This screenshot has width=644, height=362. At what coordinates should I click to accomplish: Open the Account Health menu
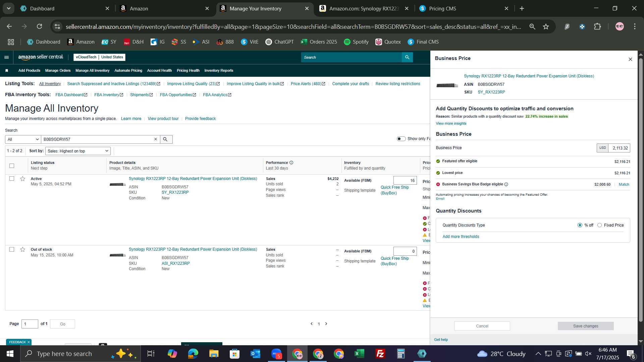(x=159, y=71)
